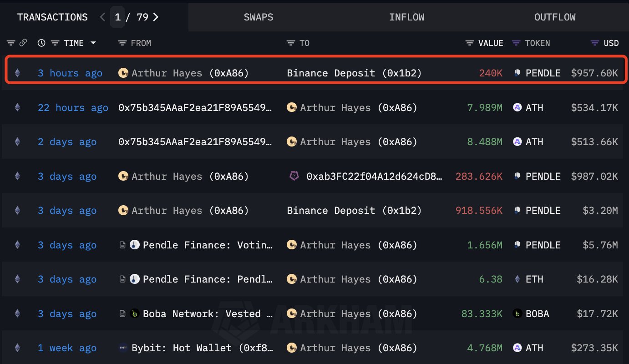
Task: Click purple shield icon beside 0xab3FC22f address
Action: coord(294,176)
